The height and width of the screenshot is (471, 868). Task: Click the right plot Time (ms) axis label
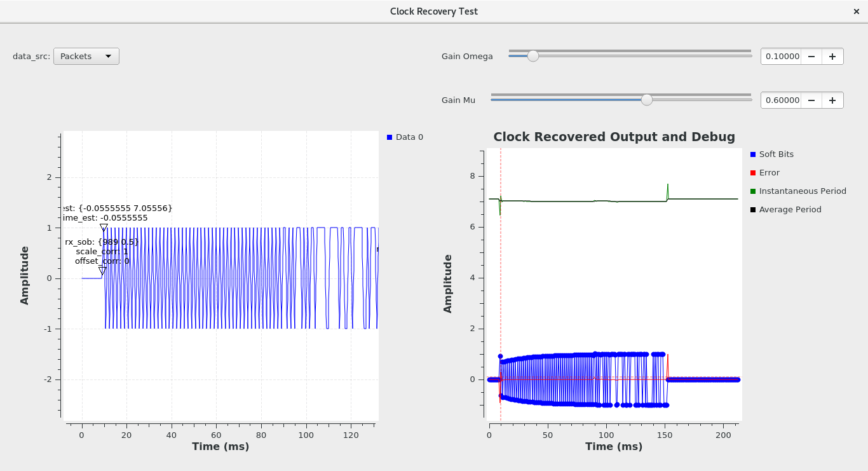[x=614, y=446]
